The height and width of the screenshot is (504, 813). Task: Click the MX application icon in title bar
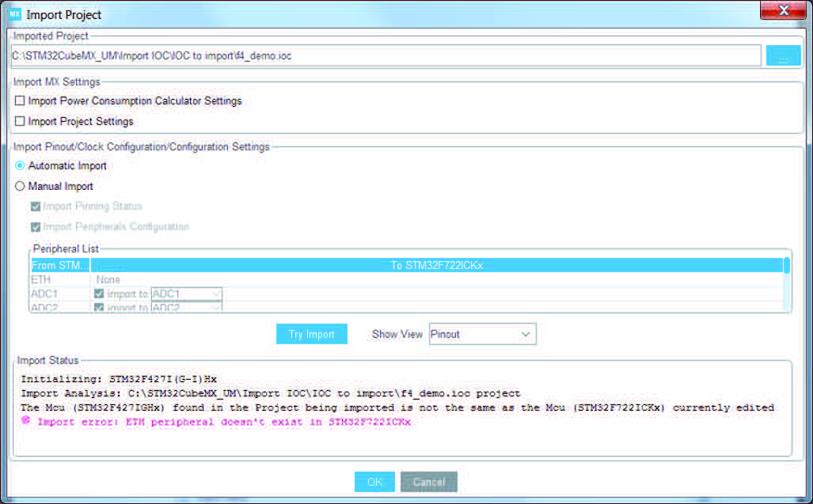click(14, 14)
